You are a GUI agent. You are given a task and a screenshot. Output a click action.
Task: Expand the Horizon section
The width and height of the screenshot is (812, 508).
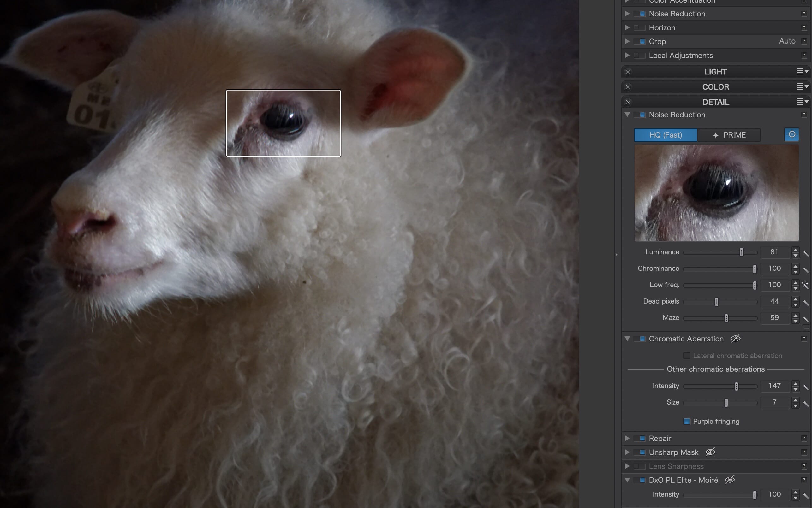pyautogui.click(x=627, y=27)
